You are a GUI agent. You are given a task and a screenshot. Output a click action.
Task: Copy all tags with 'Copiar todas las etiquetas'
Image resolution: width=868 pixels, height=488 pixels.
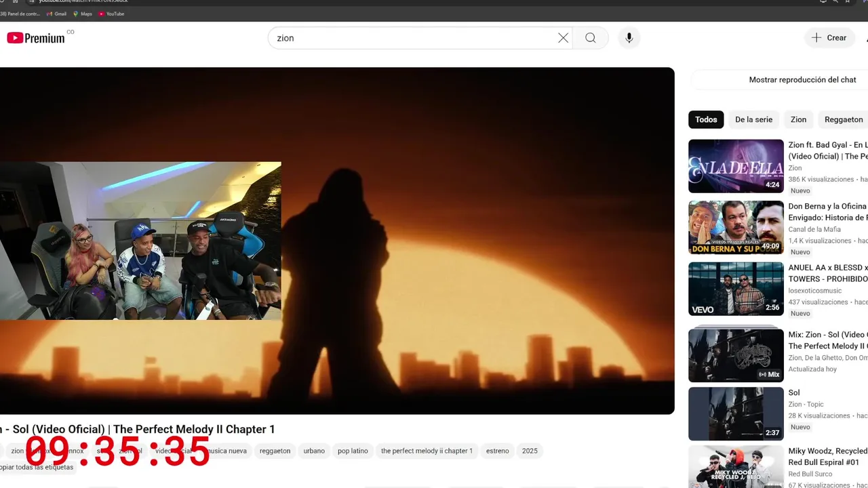pos(37,467)
